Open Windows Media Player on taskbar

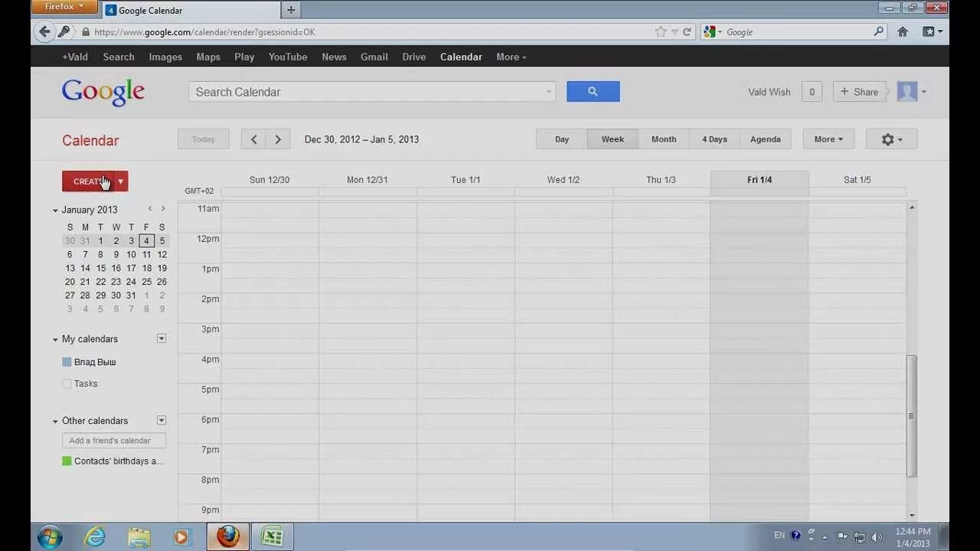[x=181, y=536]
